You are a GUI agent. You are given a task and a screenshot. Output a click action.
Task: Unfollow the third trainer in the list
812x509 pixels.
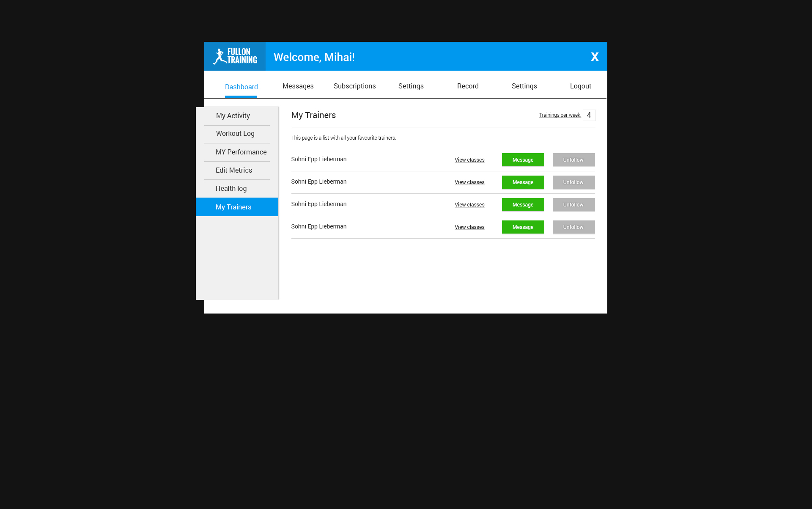click(573, 205)
